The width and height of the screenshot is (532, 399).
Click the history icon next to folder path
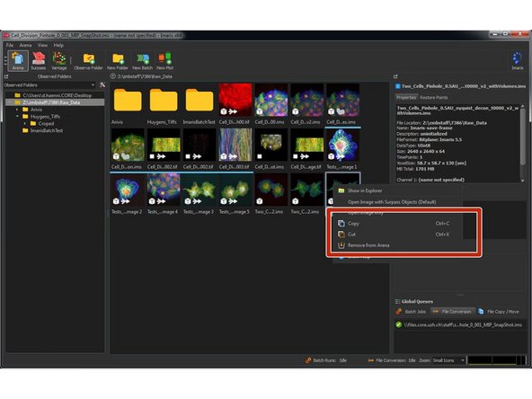point(113,76)
